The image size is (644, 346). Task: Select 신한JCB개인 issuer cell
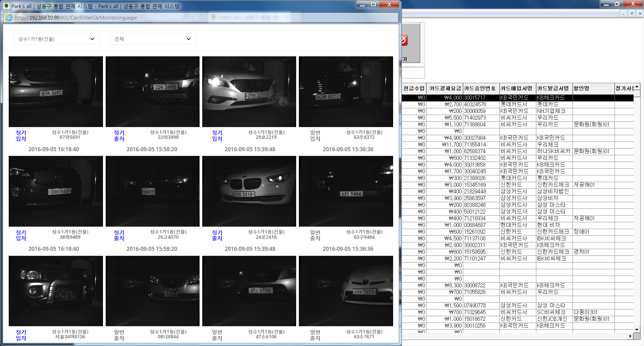(x=554, y=319)
